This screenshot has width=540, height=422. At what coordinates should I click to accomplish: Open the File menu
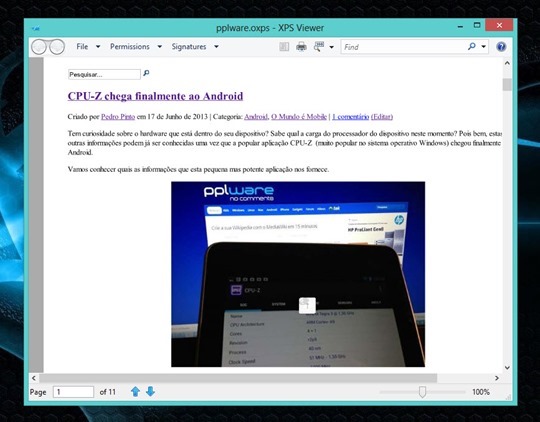(82, 47)
